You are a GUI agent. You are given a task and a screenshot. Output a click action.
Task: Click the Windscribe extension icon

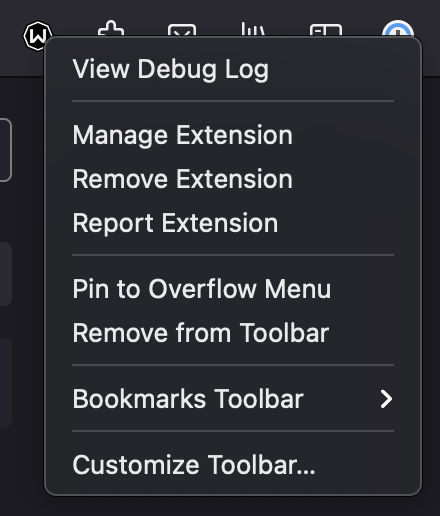point(37,36)
